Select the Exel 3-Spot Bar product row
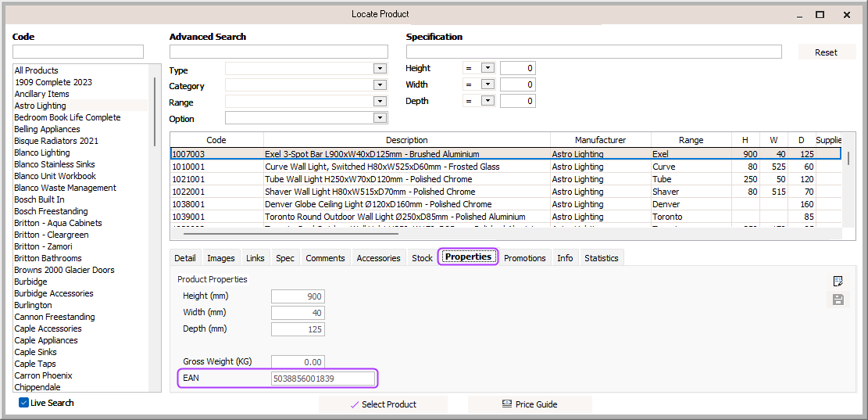Image resolution: width=868 pixels, height=420 pixels. [506, 153]
